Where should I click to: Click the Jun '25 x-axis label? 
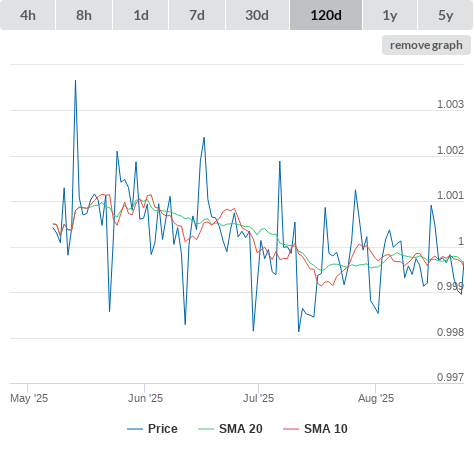tap(145, 398)
